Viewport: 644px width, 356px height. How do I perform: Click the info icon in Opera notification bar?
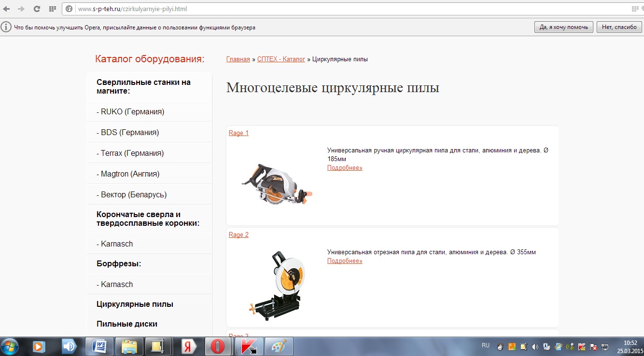[x=6, y=27]
